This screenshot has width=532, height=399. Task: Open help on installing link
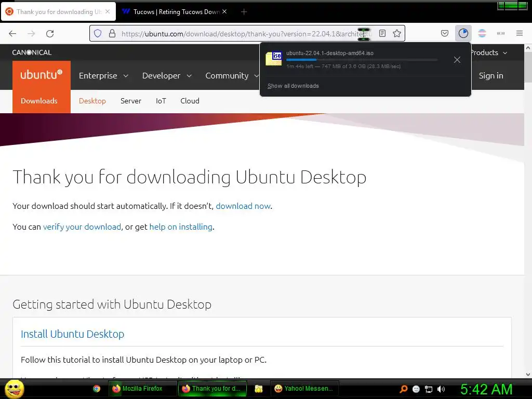pos(181,227)
